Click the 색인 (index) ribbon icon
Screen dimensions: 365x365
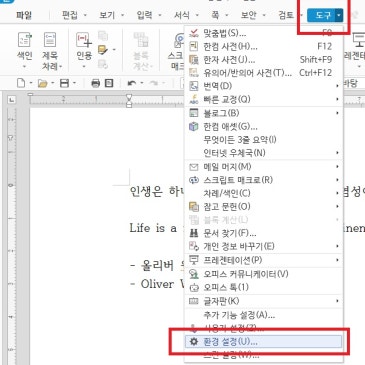[x=24, y=50]
